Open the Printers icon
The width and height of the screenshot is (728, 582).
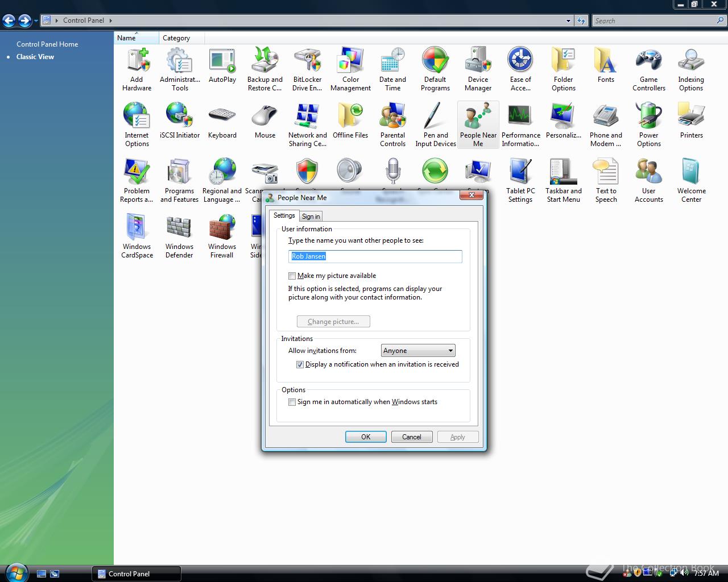click(691, 121)
